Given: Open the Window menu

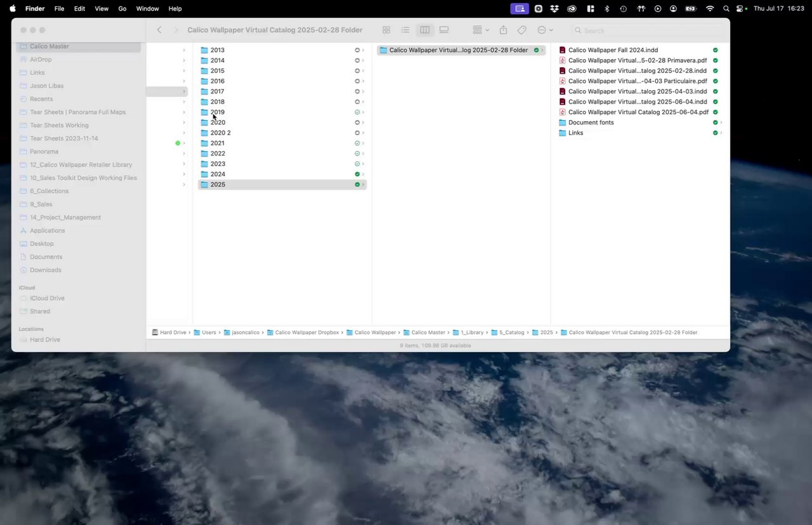Looking at the screenshot, I should coord(147,8).
